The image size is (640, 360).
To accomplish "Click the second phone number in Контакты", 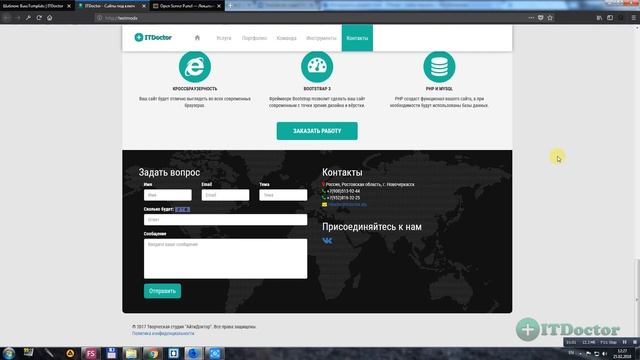I will 343,198.
